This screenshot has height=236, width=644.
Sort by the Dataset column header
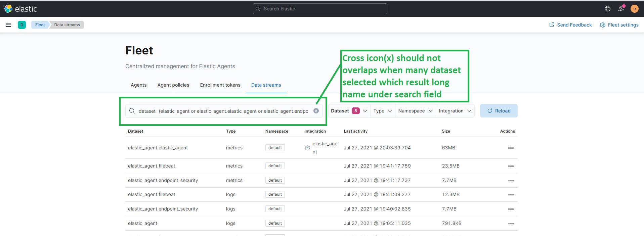[136, 131]
